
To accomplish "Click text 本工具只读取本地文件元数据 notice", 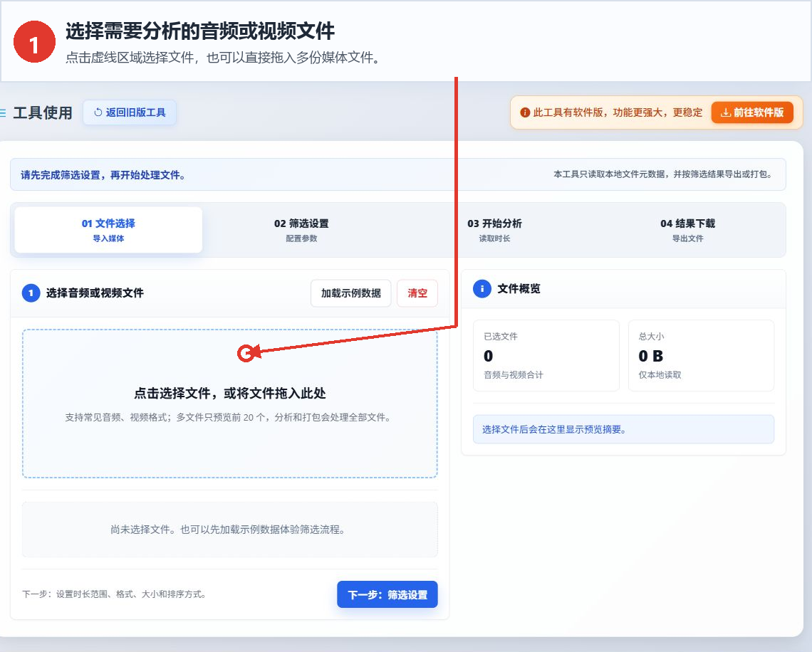I will click(x=664, y=174).
